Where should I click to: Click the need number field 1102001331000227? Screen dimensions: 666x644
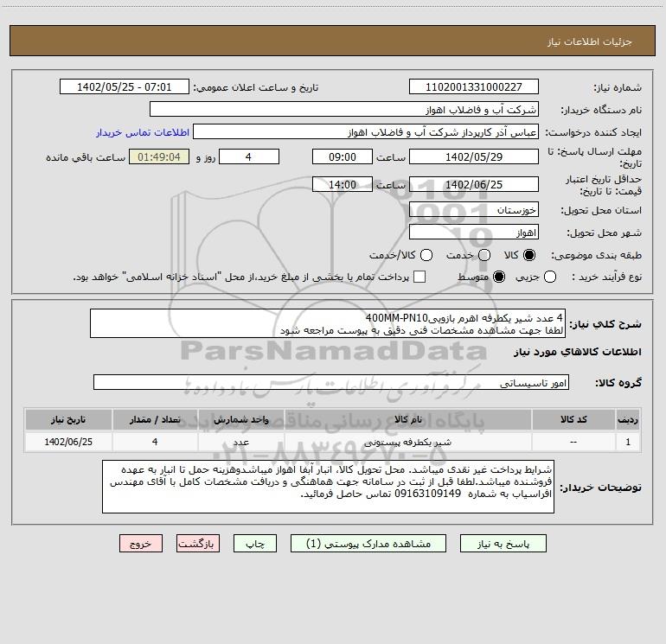[474, 87]
